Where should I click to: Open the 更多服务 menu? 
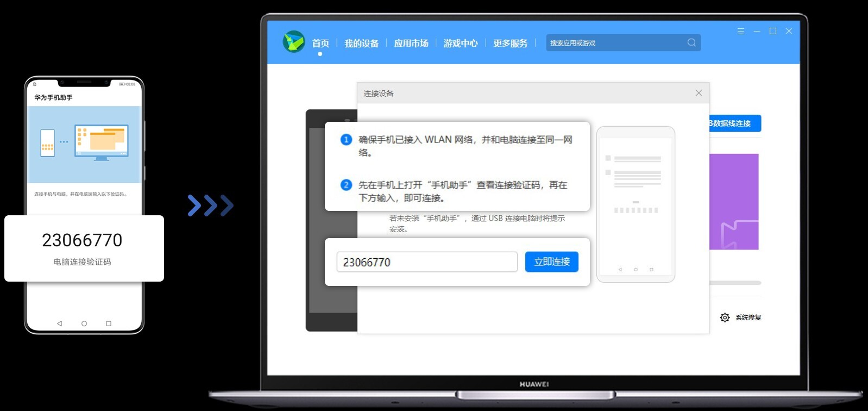click(510, 43)
